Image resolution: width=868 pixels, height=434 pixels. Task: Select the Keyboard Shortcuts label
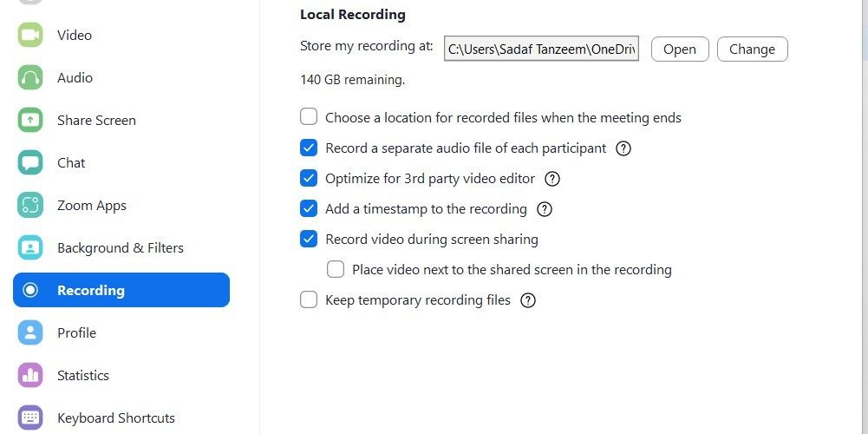point(116,418)
